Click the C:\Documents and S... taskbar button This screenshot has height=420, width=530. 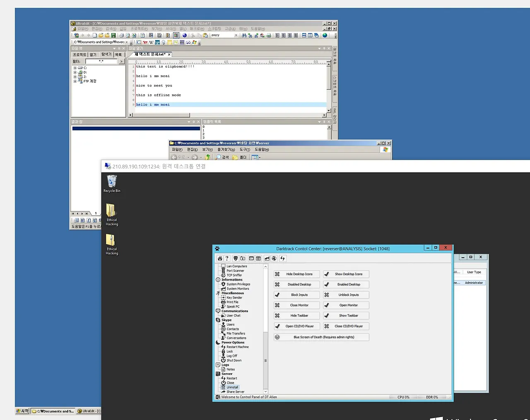[x=53, y=411]
